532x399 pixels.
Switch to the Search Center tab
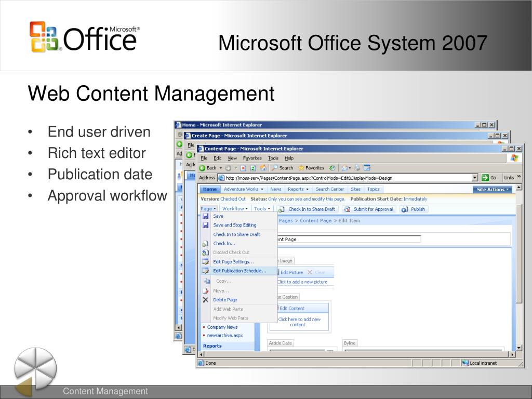[330, 189]
